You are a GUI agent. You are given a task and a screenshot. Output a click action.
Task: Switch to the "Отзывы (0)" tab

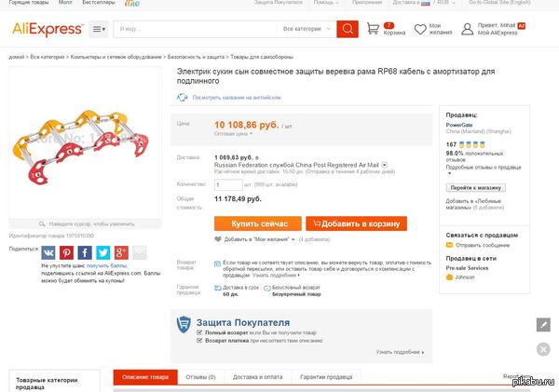click(x=201, y=376)
